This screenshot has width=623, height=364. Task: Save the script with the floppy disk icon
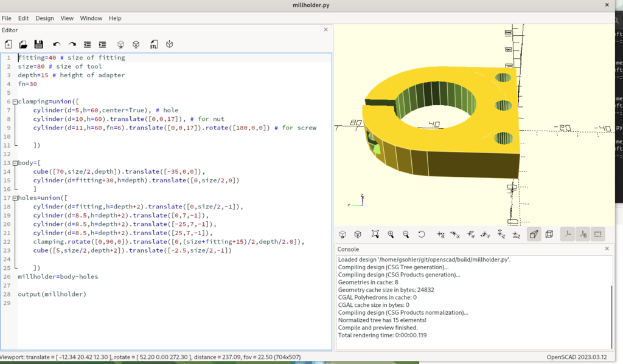pos(38,44)
